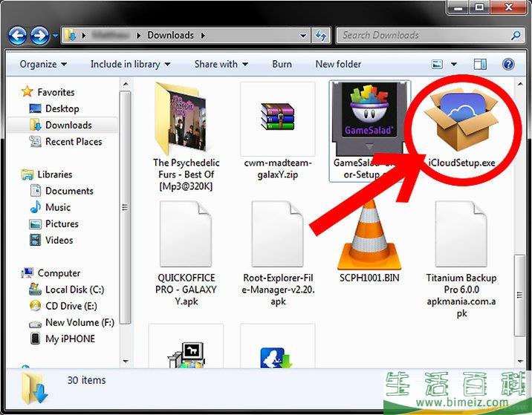Image resolution: width=532 pixels, height=415 pixels.
Task: Open the view options dropdown arrow
Action: [454, 64]
